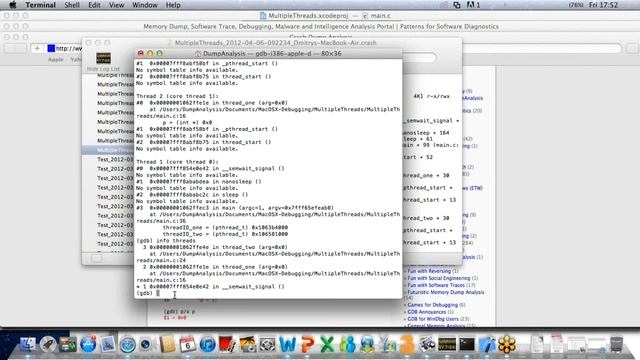This screenshot has height=360, width=640.
Task: Open the GDB for WinDbg Users link
Action: [433, 319]
